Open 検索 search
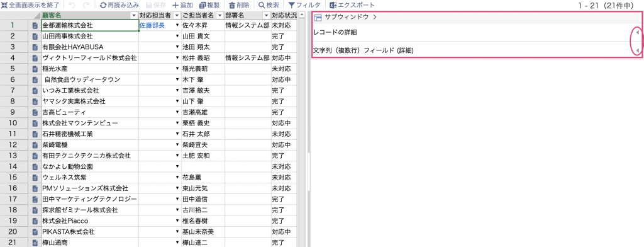The height and width of the screenshot is (247, 644). tap(269, 5)
